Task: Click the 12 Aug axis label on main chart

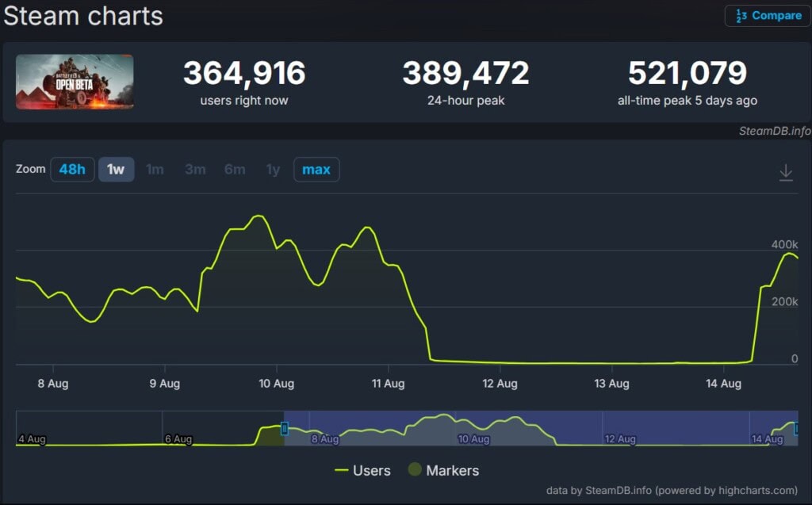Action: (500, 384)
